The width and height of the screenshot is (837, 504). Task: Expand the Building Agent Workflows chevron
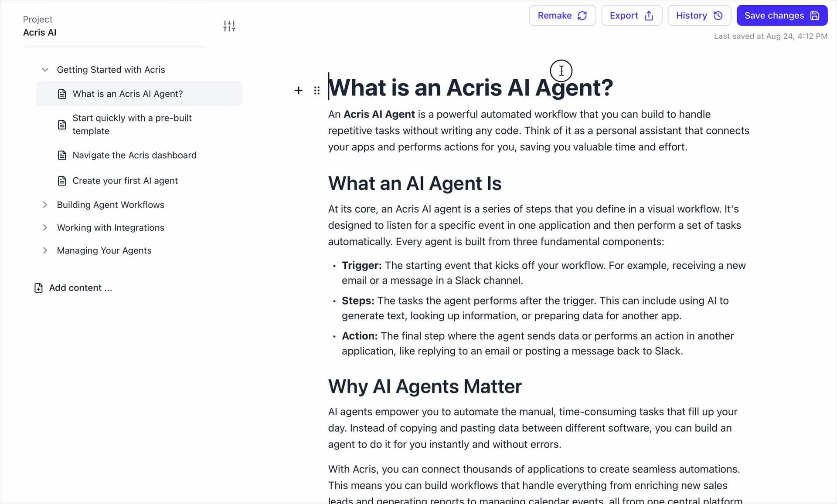click(x=45, y=205)
